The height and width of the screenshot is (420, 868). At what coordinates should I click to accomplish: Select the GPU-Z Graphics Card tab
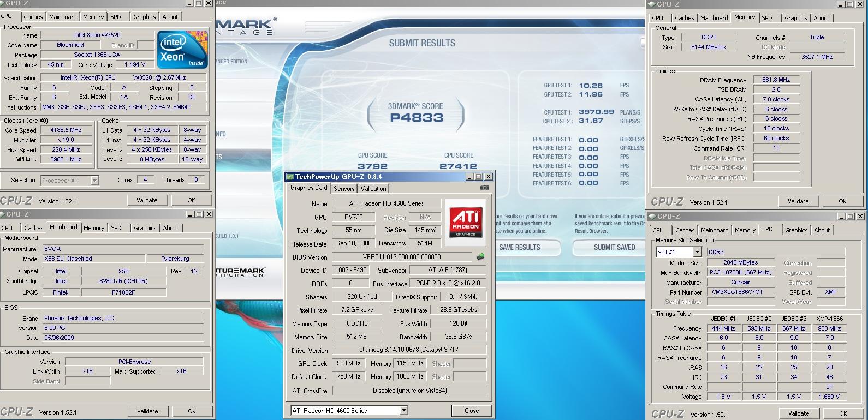coord(309,188)
